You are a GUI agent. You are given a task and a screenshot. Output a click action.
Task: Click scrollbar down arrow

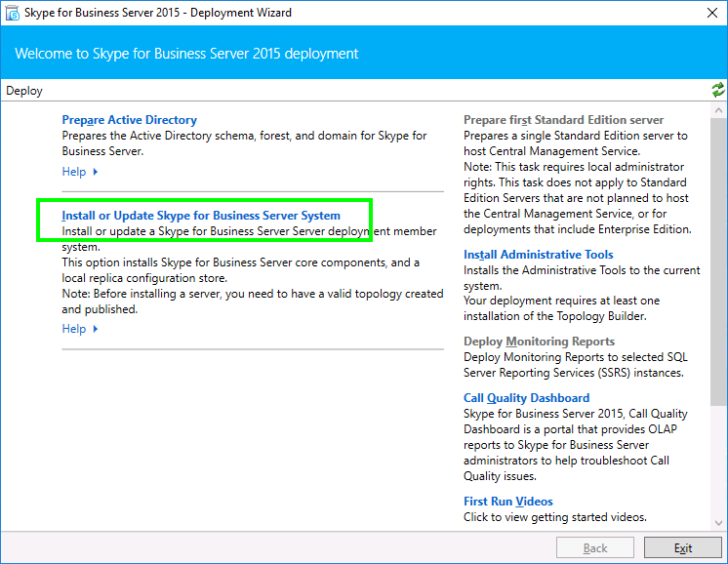coord(718,523)
